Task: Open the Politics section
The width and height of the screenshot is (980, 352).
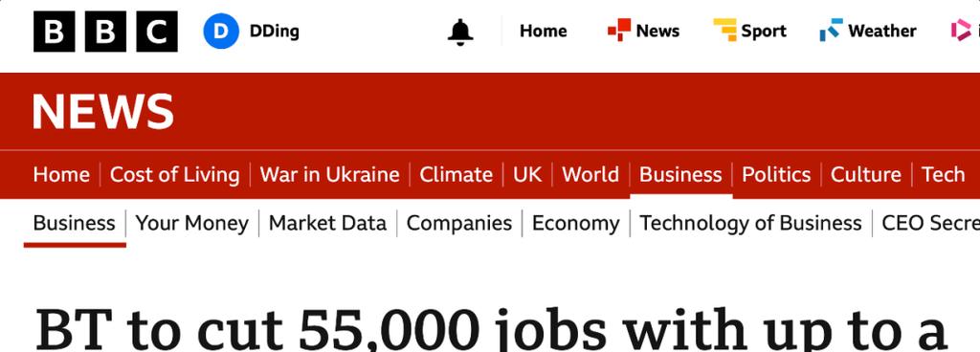Action: (x=776, y=175)
